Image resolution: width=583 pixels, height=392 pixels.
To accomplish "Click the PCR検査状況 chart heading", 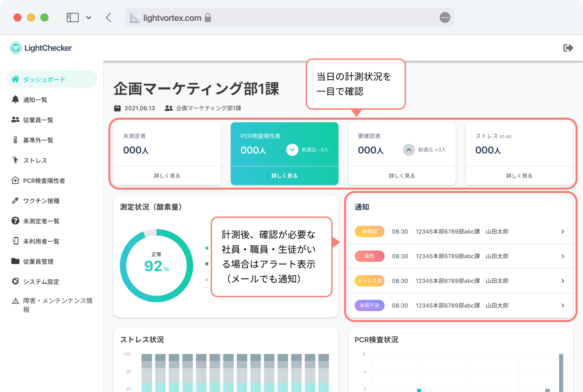I will click(x=376, y=340).
